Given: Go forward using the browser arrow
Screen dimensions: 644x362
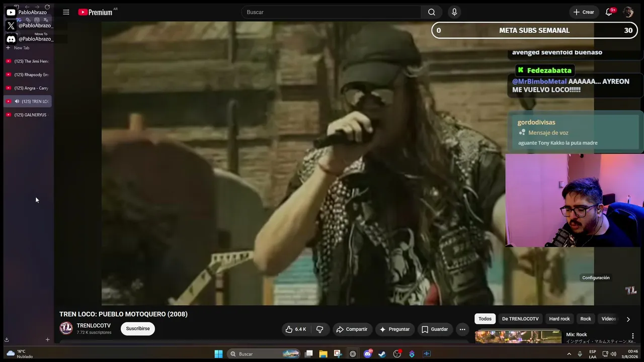Looking at the screenshot, I should [x=37, y=7].
